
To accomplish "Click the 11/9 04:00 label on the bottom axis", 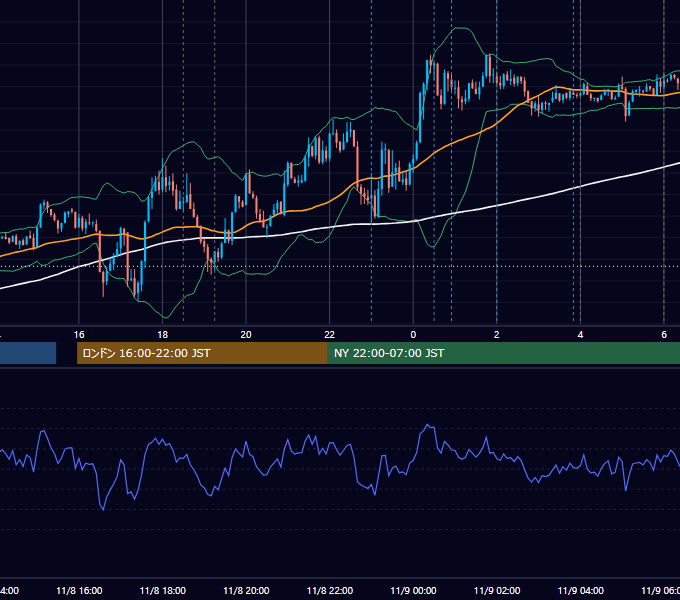I will pos(581,590).
